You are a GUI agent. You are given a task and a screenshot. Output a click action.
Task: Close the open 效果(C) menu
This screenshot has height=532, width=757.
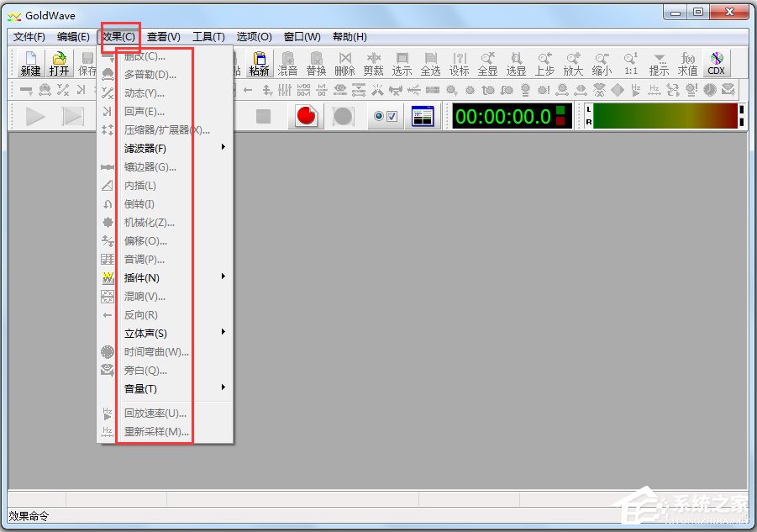coord(118,37)
